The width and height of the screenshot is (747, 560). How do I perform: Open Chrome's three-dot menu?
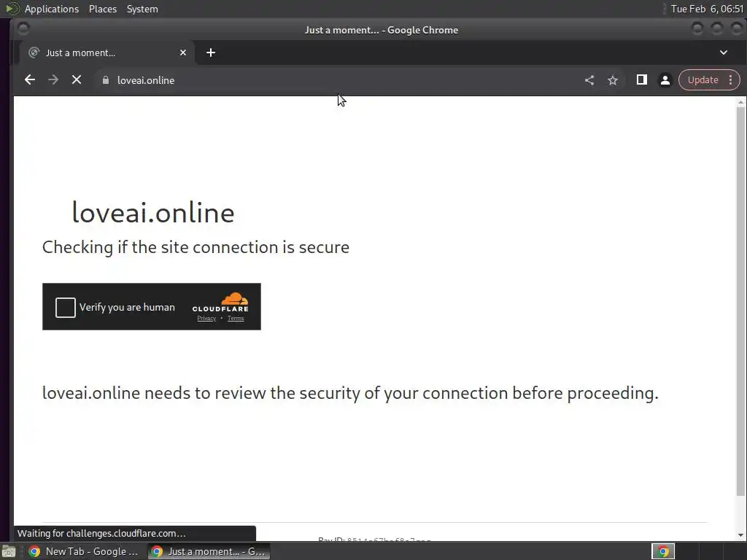730,80
